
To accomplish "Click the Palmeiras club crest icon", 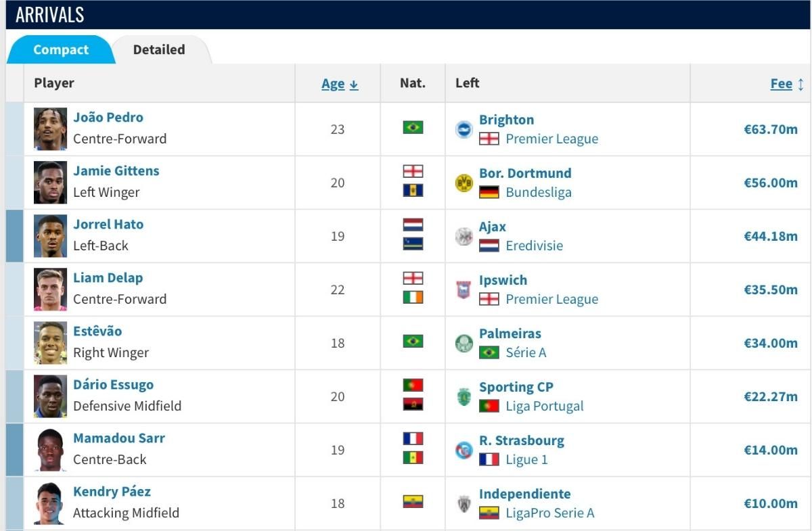I will (464, 343).
